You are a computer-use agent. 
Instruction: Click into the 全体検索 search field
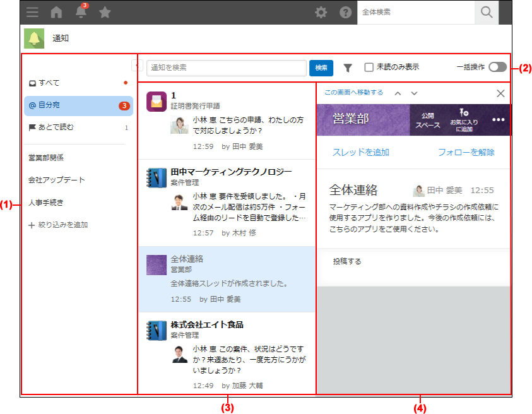[x=416, y=12]
